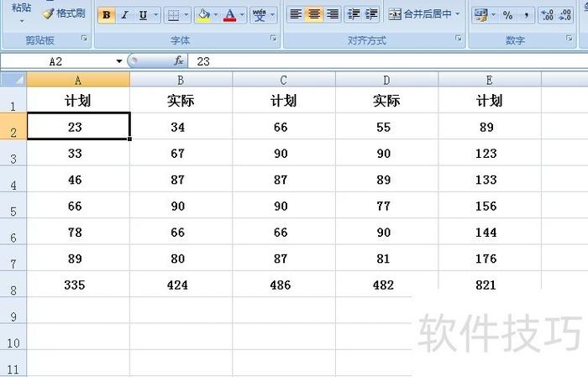Toggle Underline formatting button
Viewport: 588px width, 377px height.
143,15
